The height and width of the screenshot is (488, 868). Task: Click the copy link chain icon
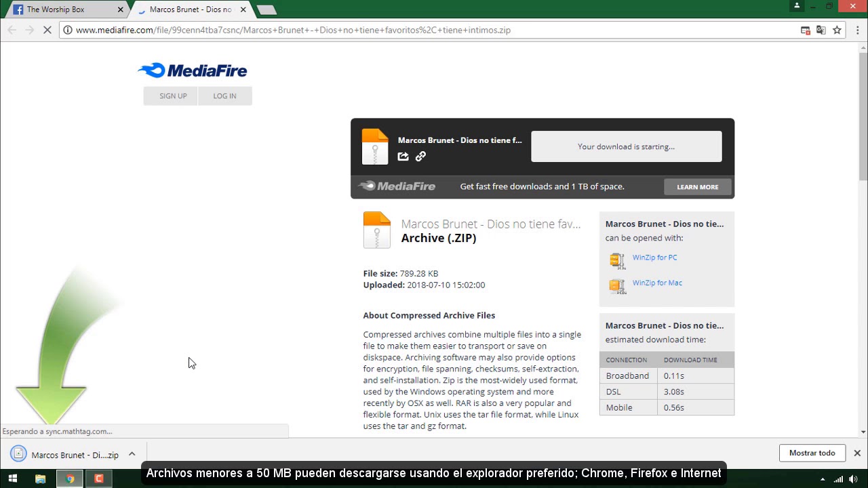[x=420, y=157]
